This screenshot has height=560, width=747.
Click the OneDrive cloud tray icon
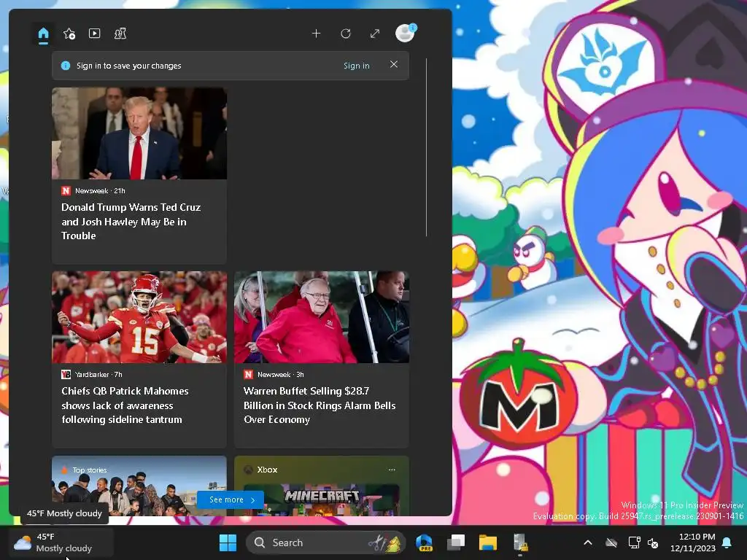pos(611,542)
